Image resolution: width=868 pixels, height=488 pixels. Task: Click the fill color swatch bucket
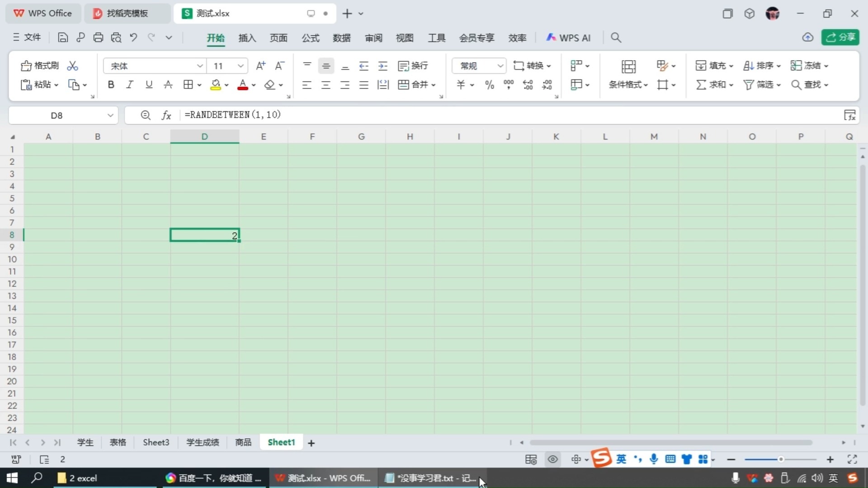(x=216, y=84)
